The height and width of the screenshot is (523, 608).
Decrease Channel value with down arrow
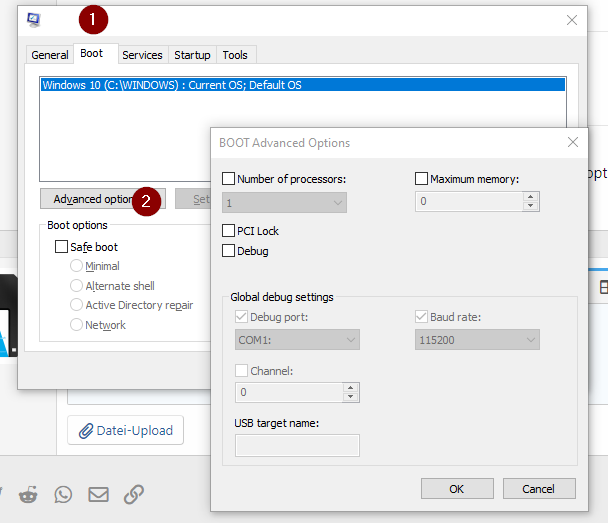tap(350, 397)
